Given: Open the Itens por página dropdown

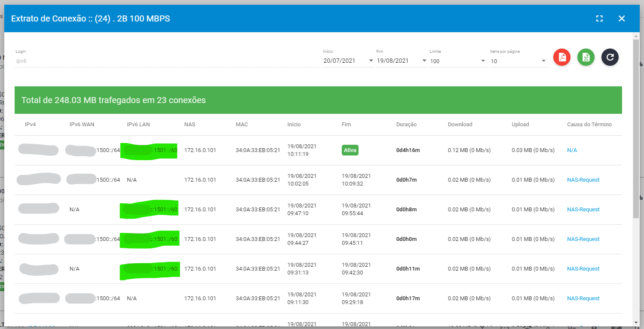Looking at the screenshot, I should click(519, 61).
